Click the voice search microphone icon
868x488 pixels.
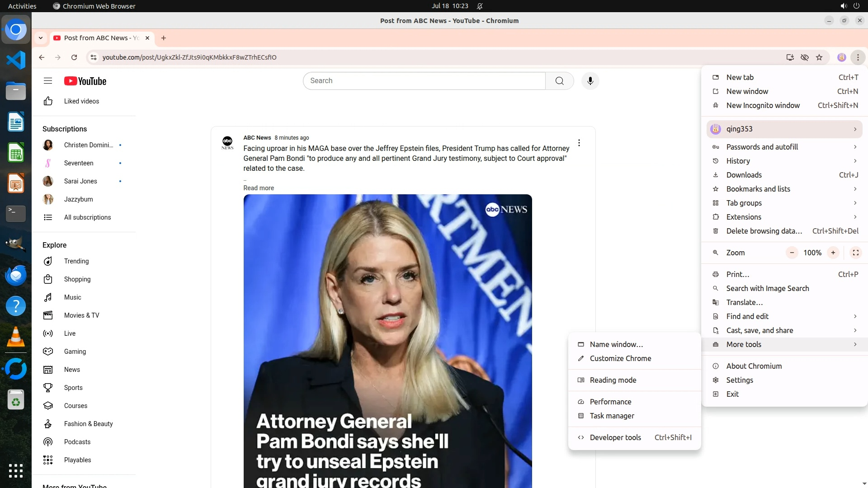click(x=590, y=81)
